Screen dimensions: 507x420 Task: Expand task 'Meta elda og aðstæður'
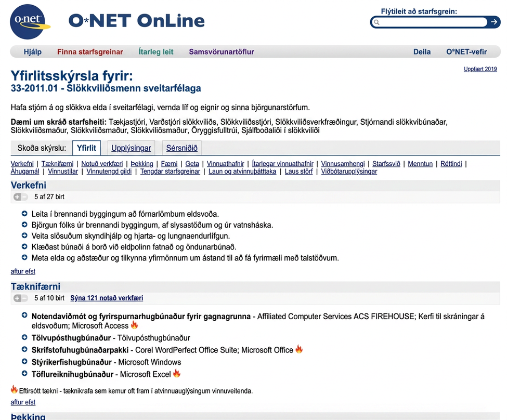tap(24, 258)
